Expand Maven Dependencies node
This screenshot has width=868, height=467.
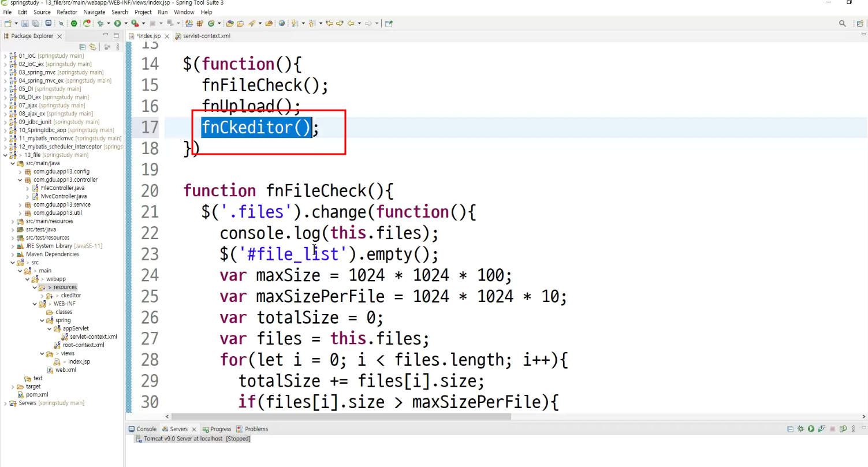(x=13, y=254)
